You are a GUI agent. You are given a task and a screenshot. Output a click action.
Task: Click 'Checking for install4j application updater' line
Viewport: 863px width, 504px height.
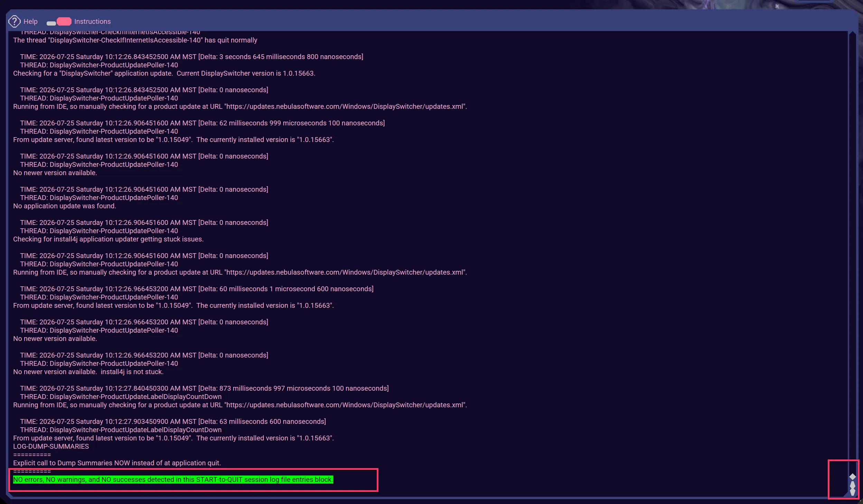tap(108, 239)
